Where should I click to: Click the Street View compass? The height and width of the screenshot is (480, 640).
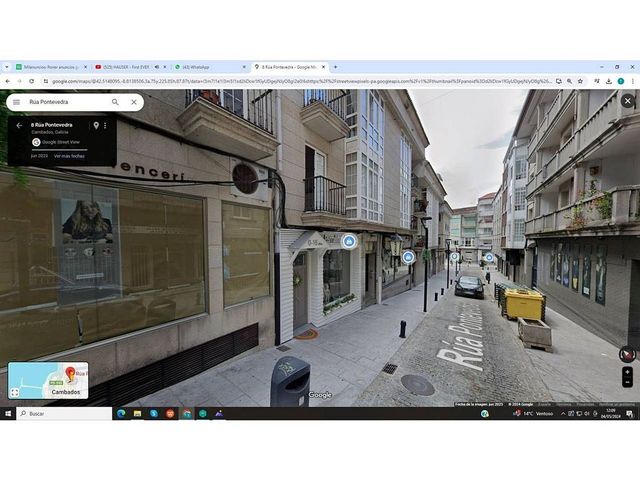click(x=627, y=354)
